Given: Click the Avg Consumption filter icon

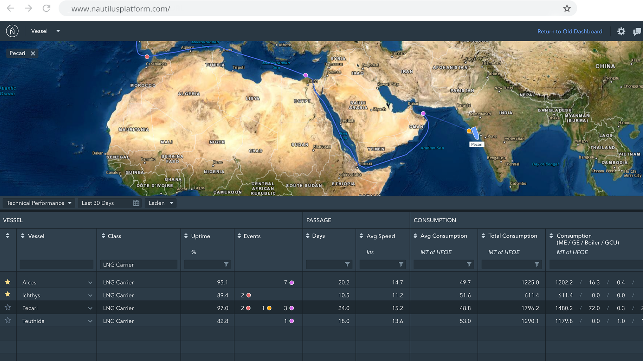Looking at the screenshot, I should (x=469, y=265).
